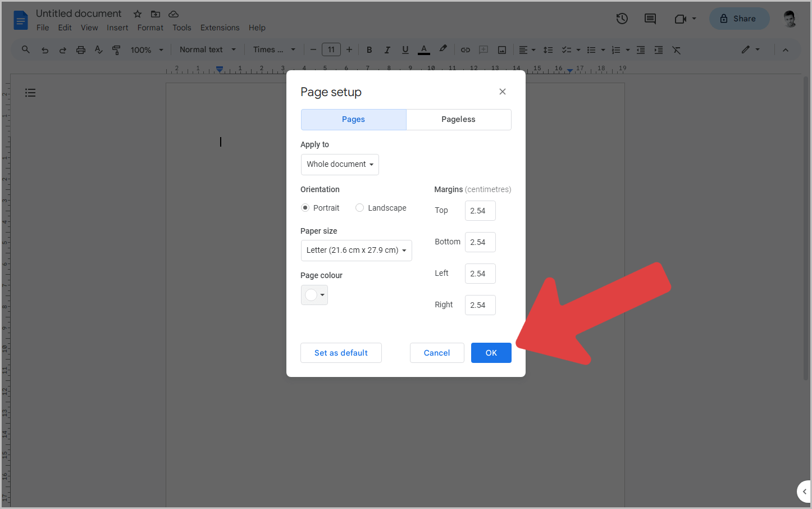Open the version history icon
Image resolution: width=812 pixels, height=509 pixels.
point(622,19)
